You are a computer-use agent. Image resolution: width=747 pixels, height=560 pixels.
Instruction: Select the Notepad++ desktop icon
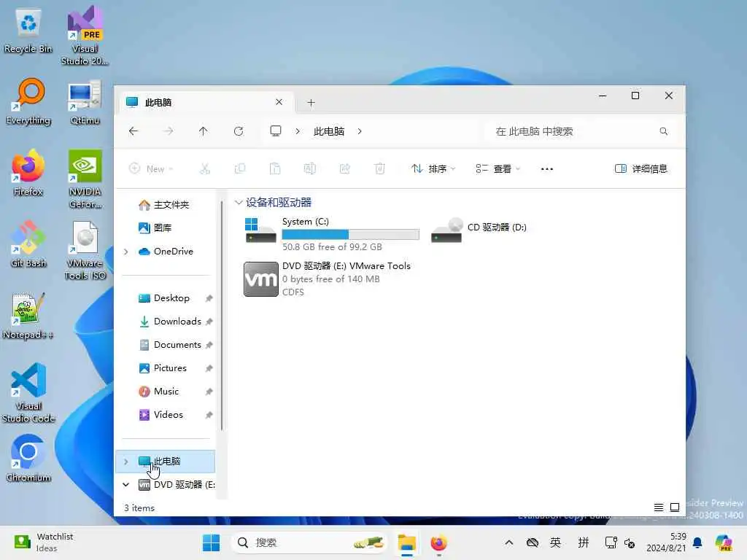click(28, 316)
